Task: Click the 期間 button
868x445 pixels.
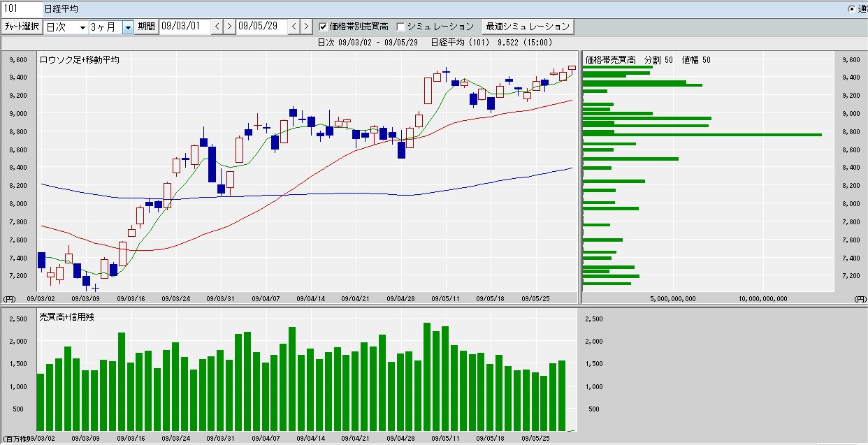Action: click(147, 27)
